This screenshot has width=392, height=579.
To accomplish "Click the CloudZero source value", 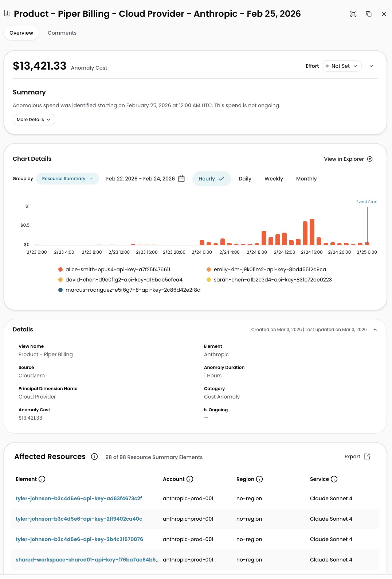I will coord(32,376).
